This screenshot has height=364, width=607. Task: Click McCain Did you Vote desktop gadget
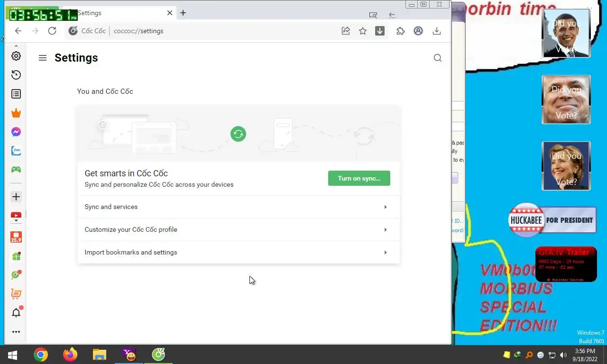(x=566, y=100)
